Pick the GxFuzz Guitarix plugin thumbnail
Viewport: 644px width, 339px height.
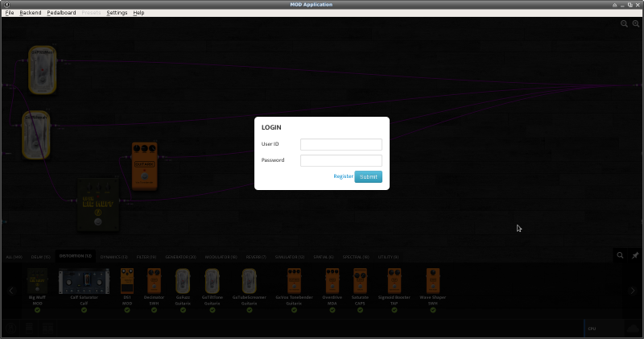tap(183, 281)
